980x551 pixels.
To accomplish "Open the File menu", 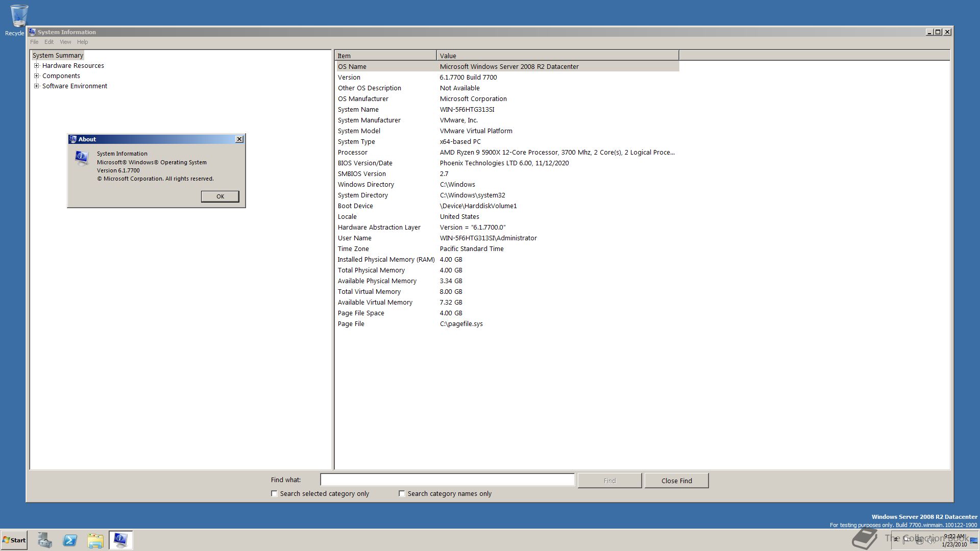I will pos(34,42).
